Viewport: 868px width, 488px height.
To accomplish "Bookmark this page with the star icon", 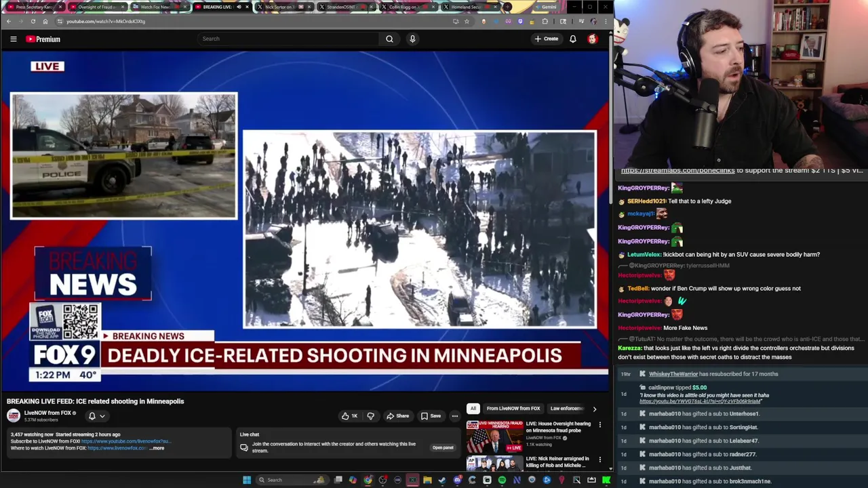I will (x=467, y=21).
